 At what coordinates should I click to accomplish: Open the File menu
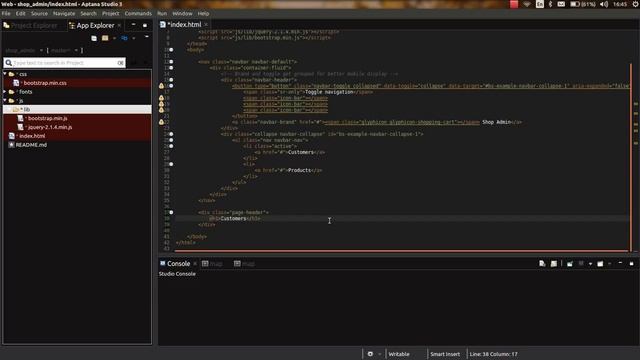pyautogui.click(x=6, y=13)
